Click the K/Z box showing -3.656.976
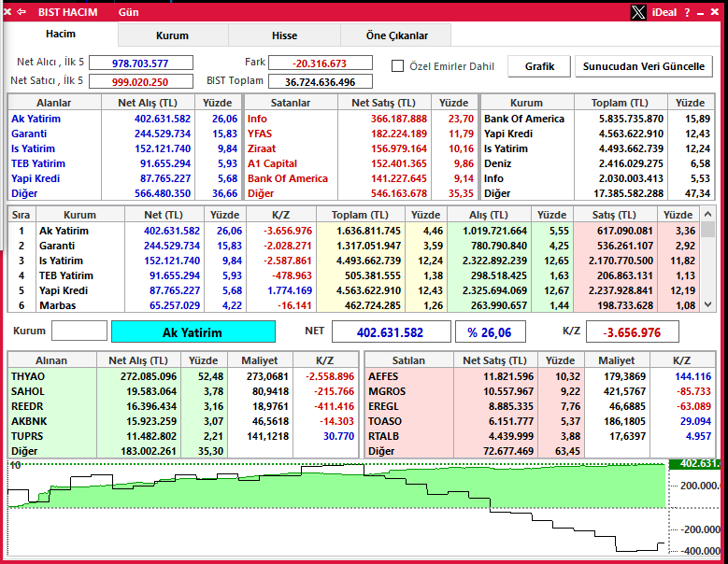Image resolution: width=728 pixels, height=564 pixels. 633,332
